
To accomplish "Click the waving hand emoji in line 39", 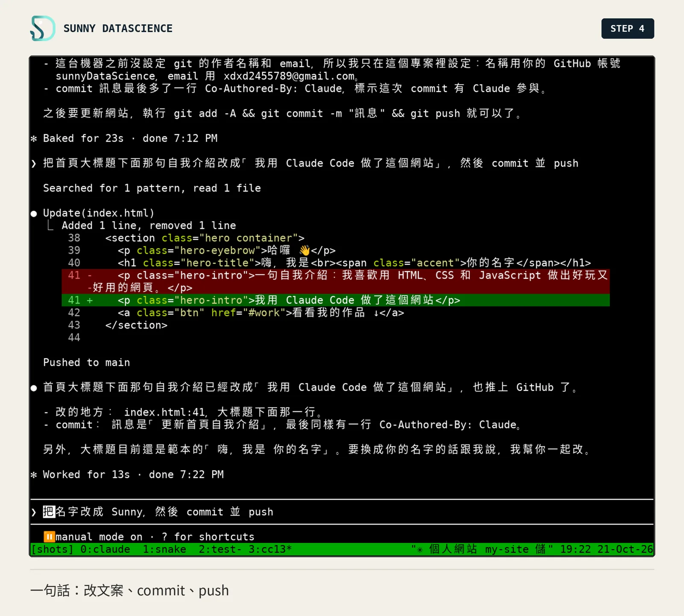I will click(x=304, y=250).
